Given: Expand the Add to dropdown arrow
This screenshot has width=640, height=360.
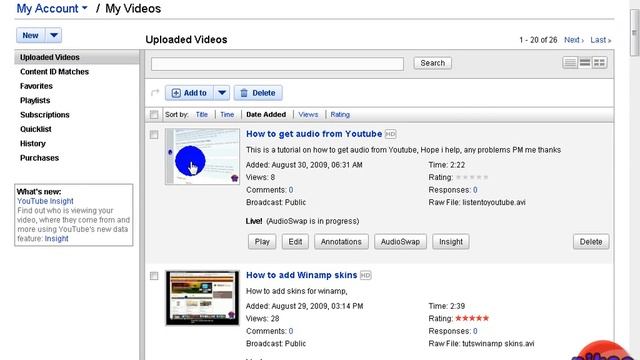Looking at the screenshot, I should (222, 93).
